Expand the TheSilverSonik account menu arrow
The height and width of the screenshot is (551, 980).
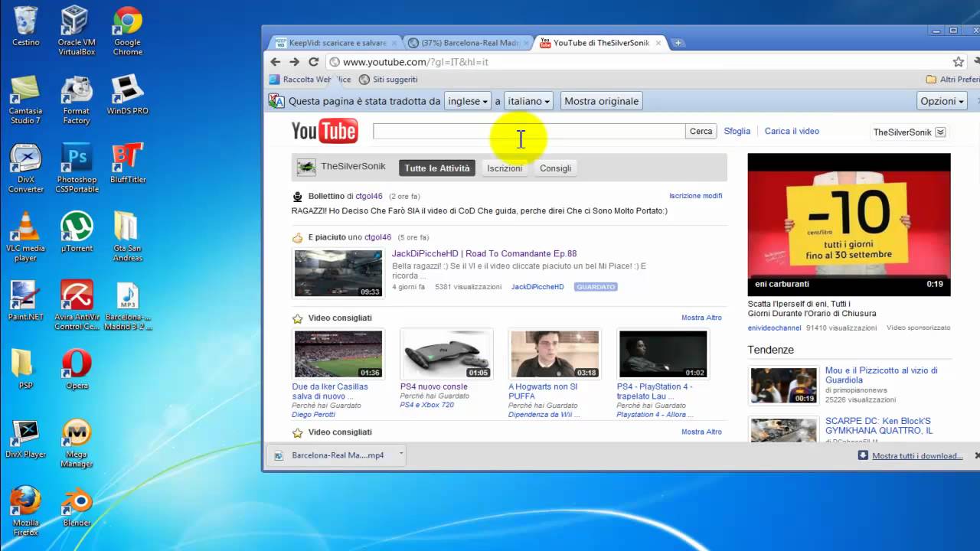pyautogui.click(x=941, y=132)
